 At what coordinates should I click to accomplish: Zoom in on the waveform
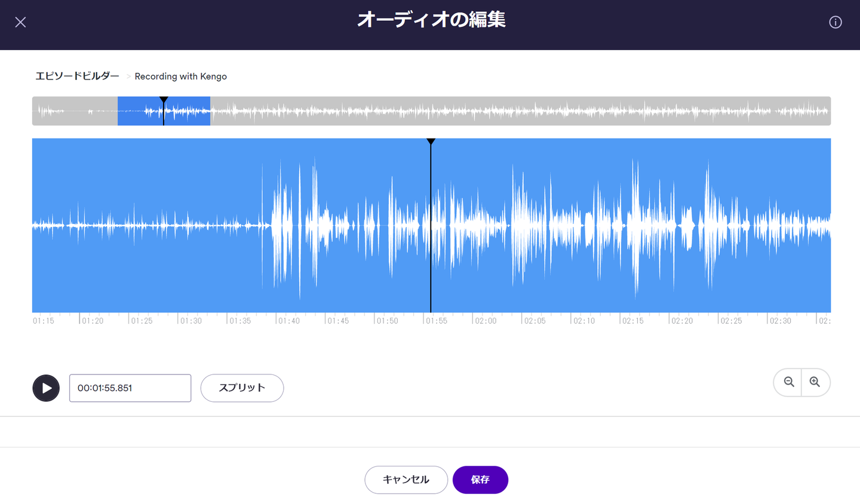click(815, 382)
